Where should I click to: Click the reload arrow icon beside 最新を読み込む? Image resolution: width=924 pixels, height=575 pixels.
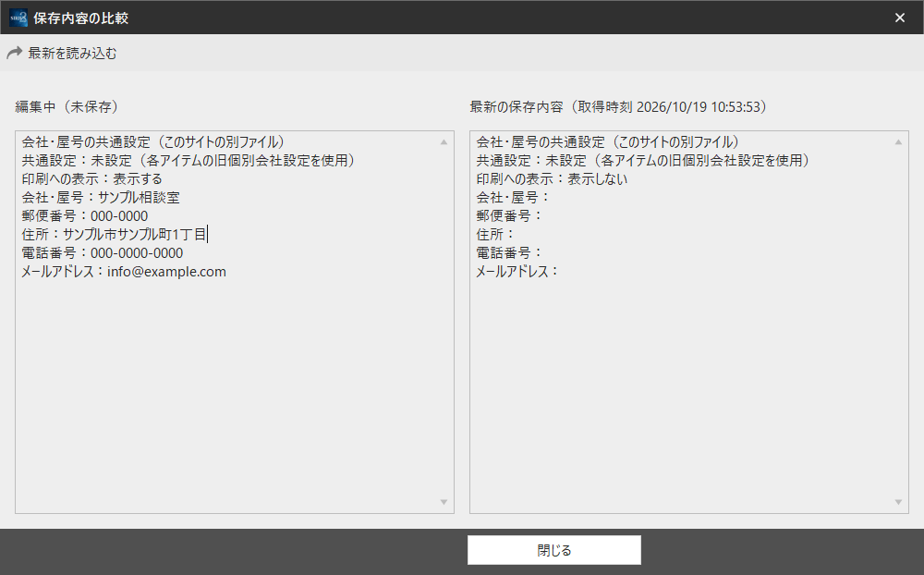14,53
